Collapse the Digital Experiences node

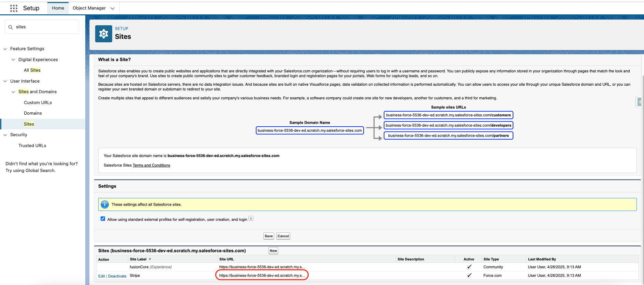(x=13, y=60)
